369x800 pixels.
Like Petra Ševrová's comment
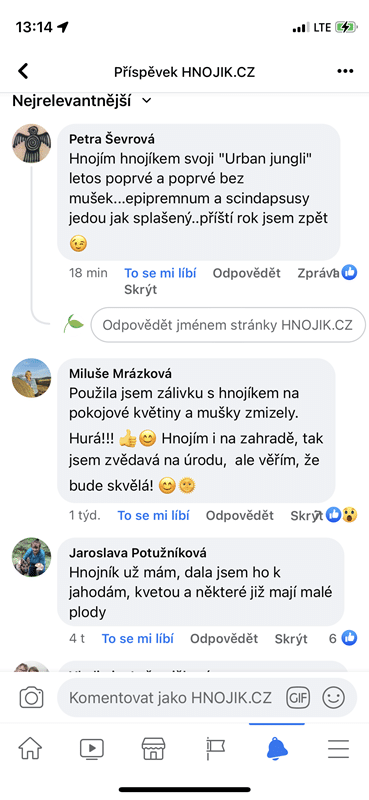pyautogui.click(x=160, y=273)
